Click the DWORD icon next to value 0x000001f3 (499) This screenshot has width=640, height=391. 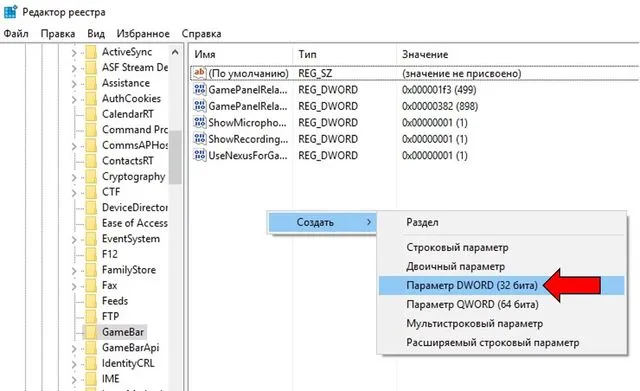click(200, 90)
